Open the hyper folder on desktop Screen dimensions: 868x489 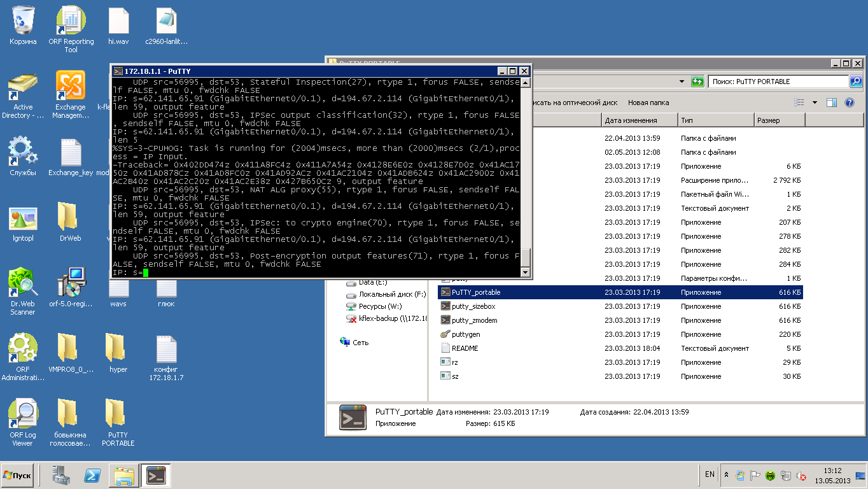(x=118, y=353)
